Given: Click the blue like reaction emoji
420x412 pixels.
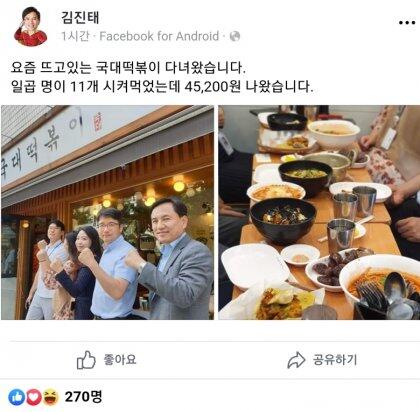Looking at the screenshot, I should coord(17,397).
